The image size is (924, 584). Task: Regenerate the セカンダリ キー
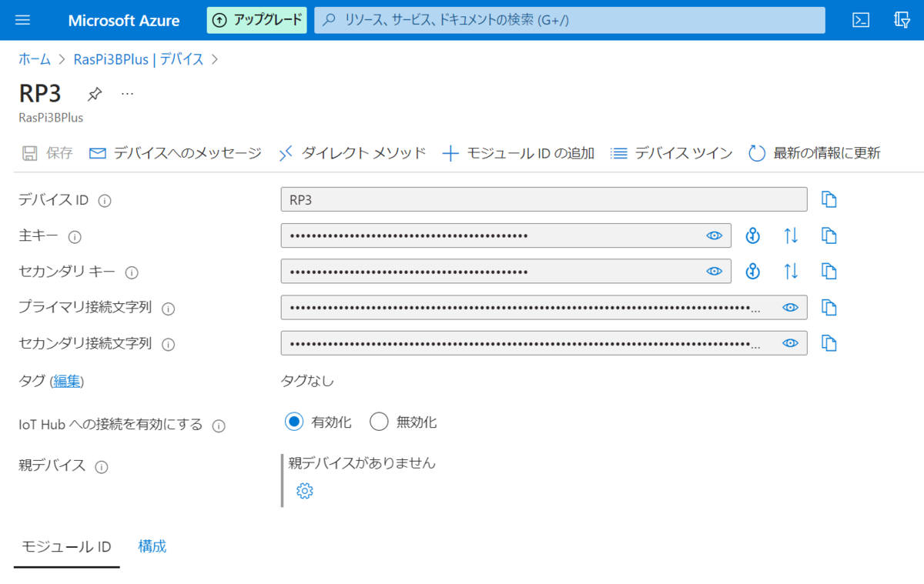pyautogui.click(x=753, y=271)
